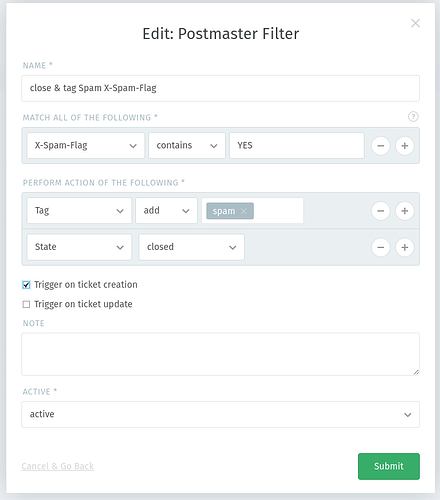Add a new action after the Tag row

click(x=405, y=211)
